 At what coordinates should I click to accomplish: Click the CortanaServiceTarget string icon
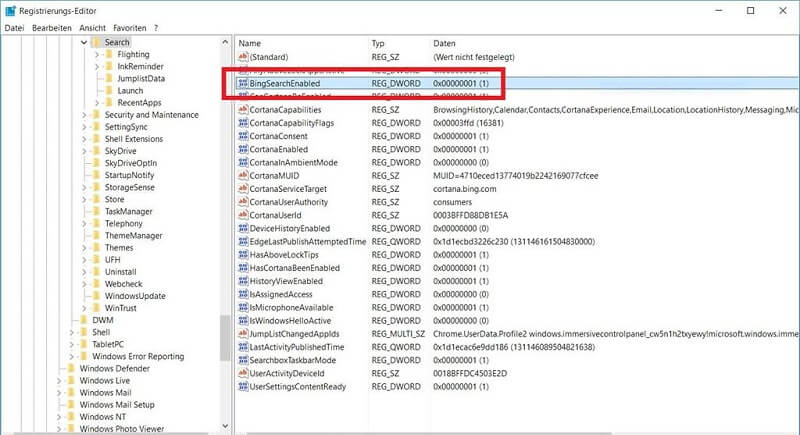click(243, 189)
